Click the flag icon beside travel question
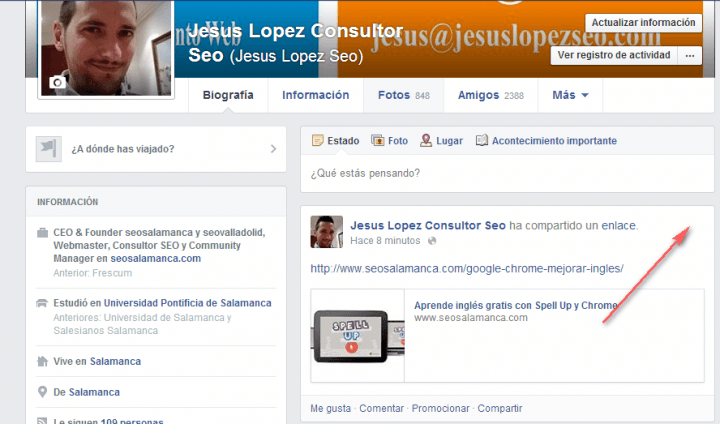 coord(49,149)
